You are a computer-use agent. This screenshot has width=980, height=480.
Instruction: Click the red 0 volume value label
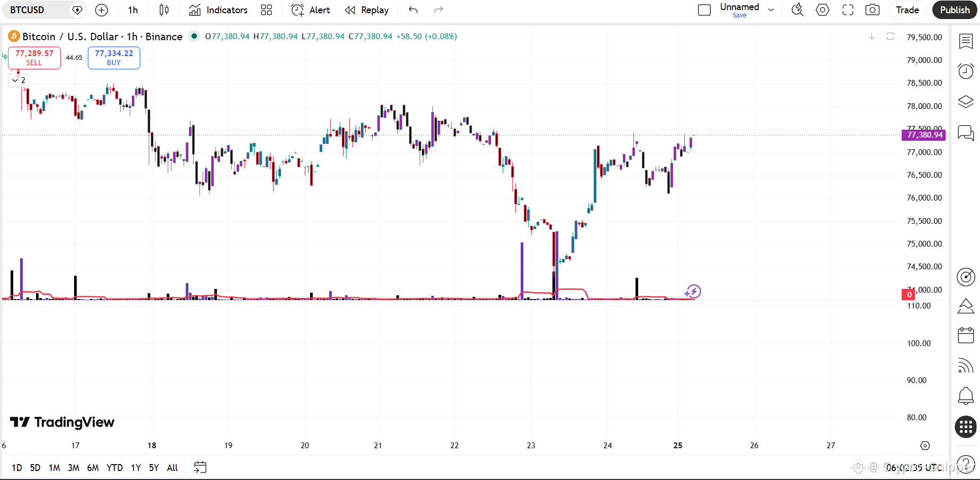tap(909, 295)
